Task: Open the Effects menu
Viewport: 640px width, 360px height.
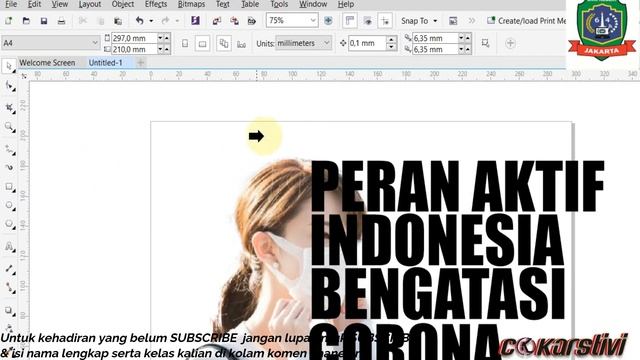Action: click(156, 4)
